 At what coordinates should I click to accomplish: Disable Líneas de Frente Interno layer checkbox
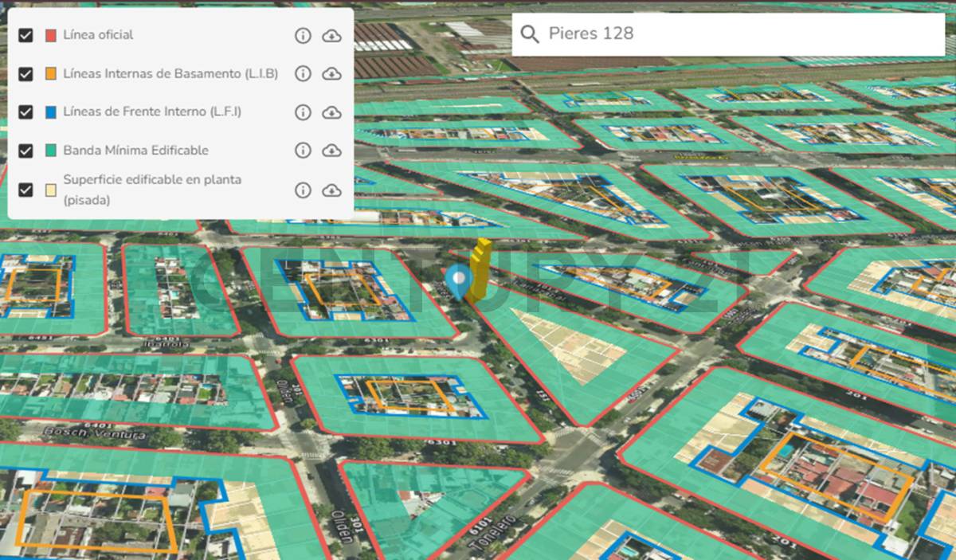coord(25,112)
